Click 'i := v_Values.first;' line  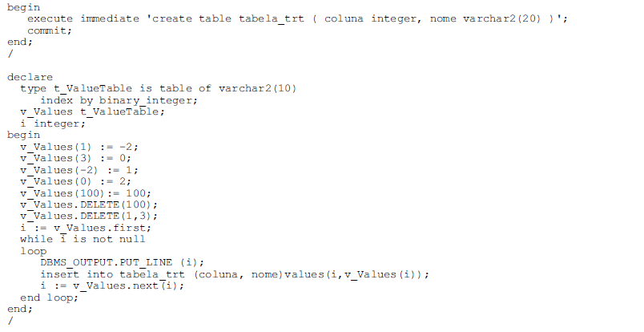86,228
